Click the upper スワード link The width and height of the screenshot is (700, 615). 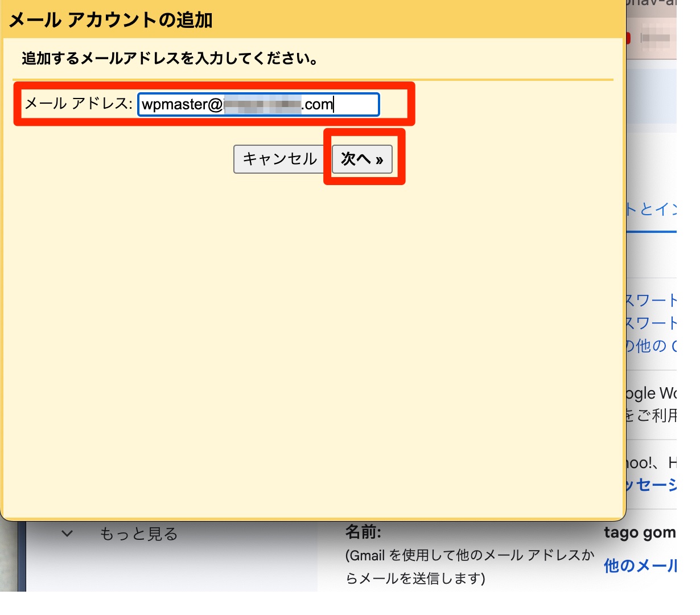[652, 301]
